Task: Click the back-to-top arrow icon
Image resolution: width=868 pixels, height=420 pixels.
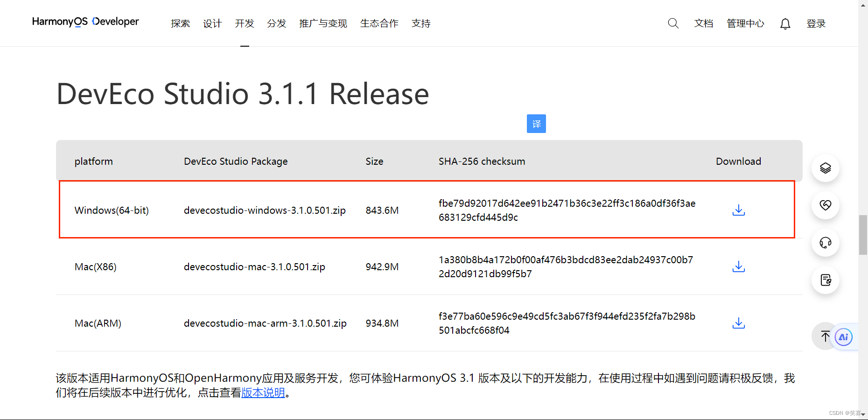Action: 825,336
